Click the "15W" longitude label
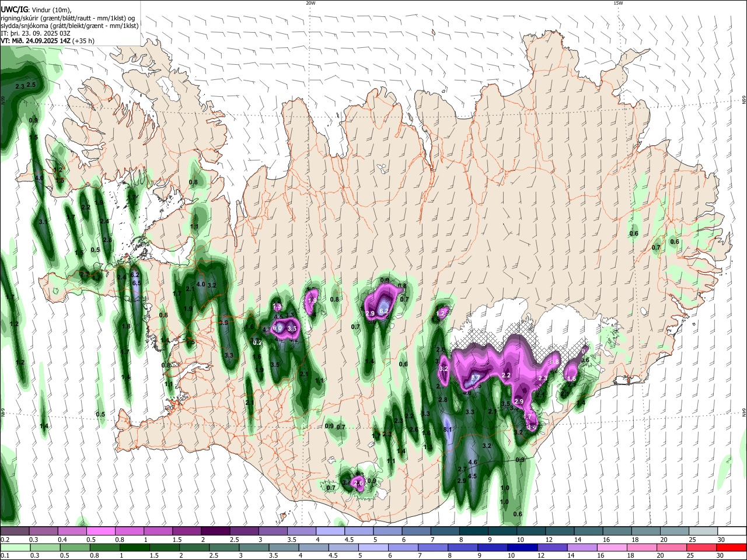This screenshot has width=747, height=560. point(618,3)
